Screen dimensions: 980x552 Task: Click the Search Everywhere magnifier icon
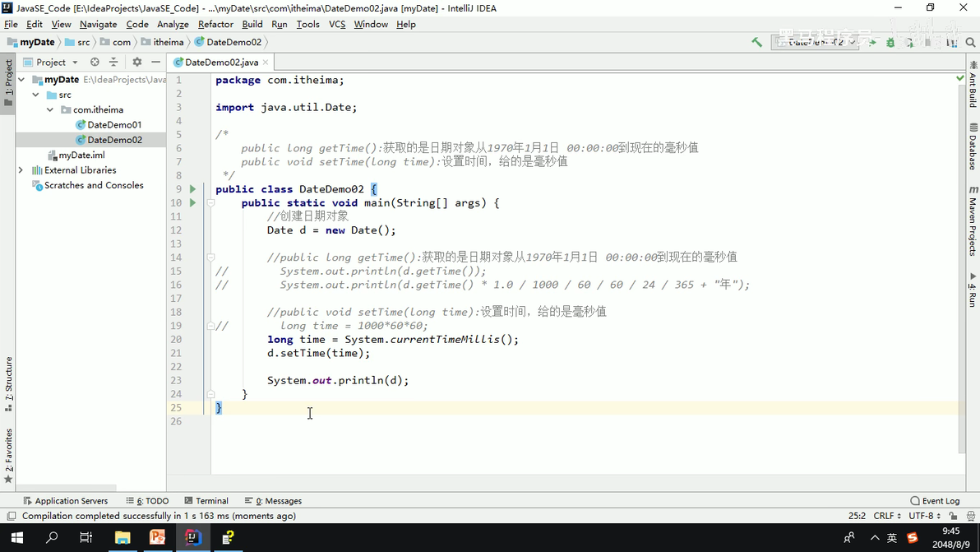tap(970, 42)
